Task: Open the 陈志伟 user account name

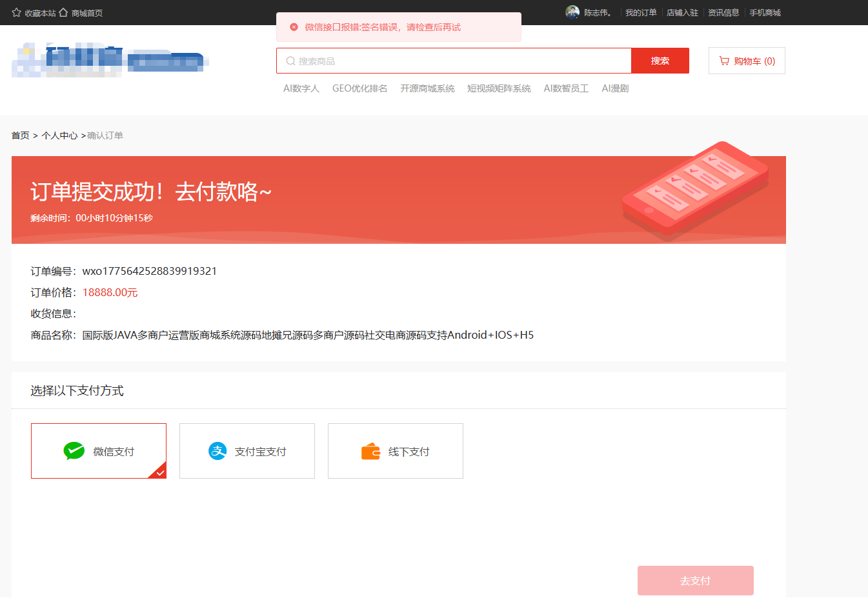Action: coord(598,13)
